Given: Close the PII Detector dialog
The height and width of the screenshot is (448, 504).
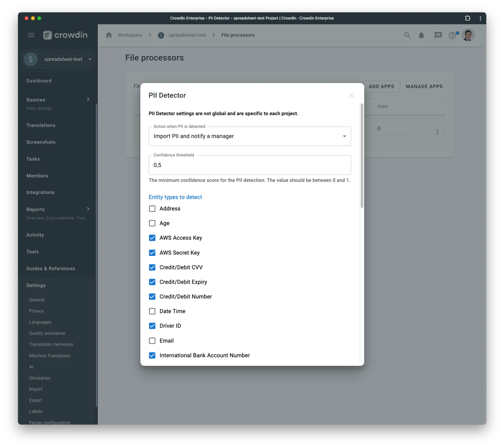Looking at the screenshot, I should coord(351,95).
